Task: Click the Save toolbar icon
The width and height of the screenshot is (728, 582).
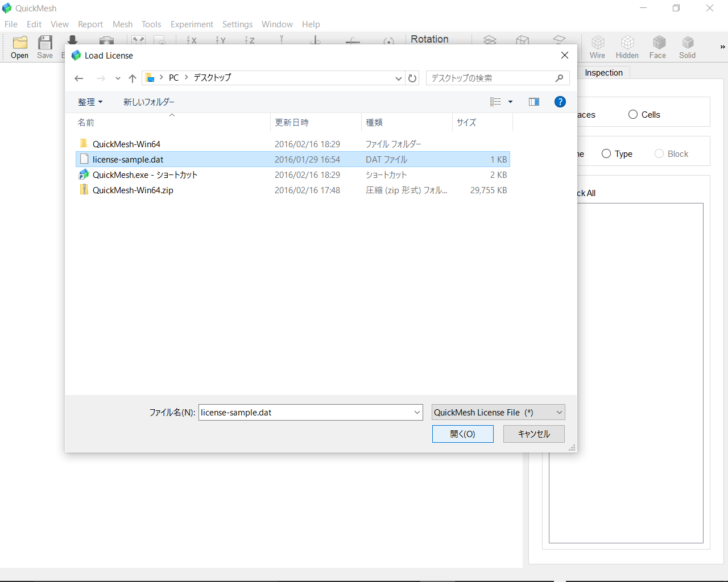Action: tap(45, 47)
